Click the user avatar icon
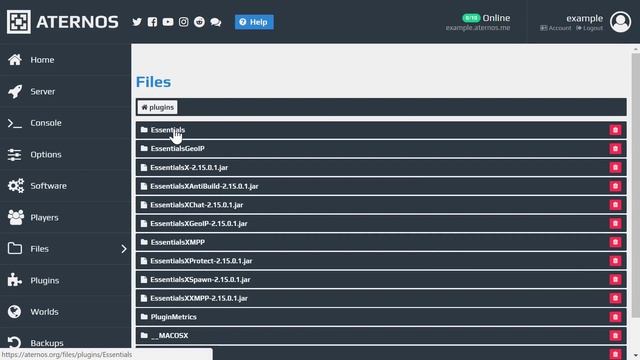The width and height of the screenshot is (640, 360). coord(620,22)
